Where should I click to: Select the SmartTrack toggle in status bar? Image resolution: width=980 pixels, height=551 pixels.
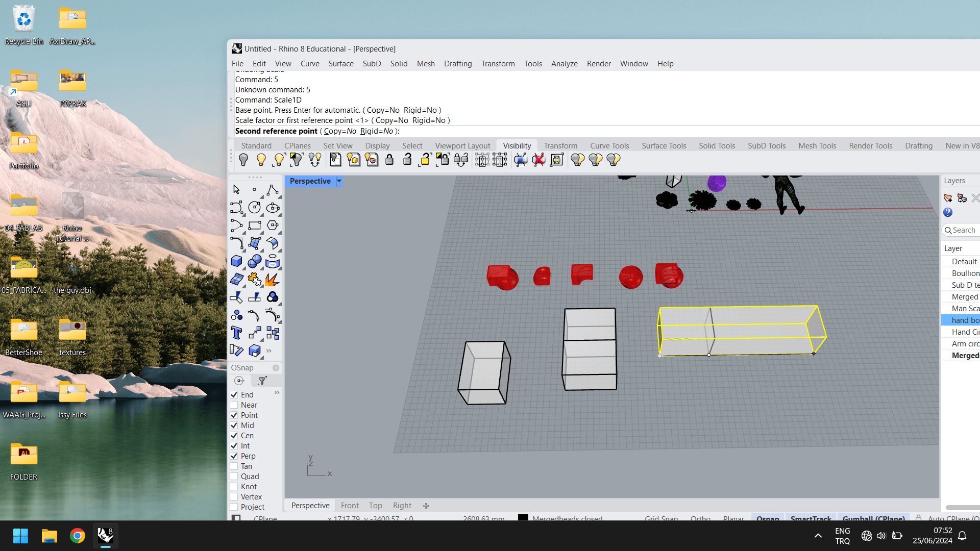pyautogui.click(x=811, y=518)
